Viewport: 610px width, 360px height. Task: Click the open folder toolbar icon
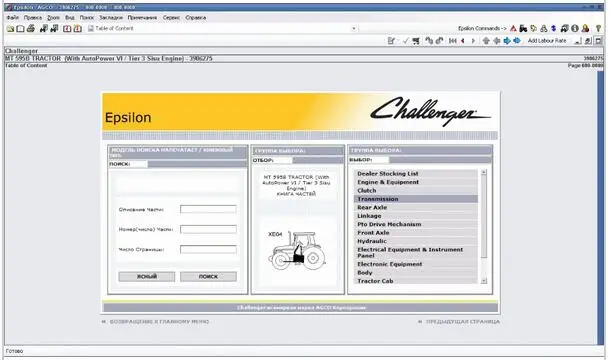10,28
